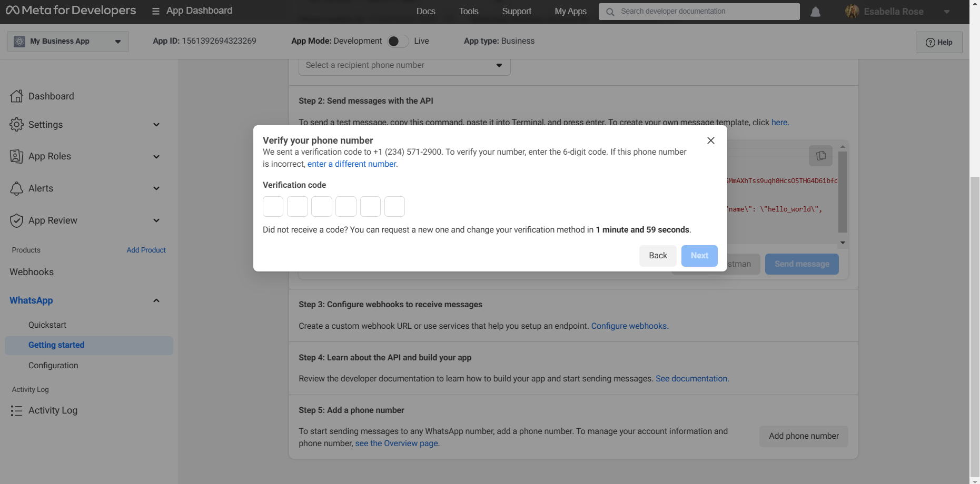980x484 pixels.
Task: Close the Verify your phone number dialog
Action: 711,140
